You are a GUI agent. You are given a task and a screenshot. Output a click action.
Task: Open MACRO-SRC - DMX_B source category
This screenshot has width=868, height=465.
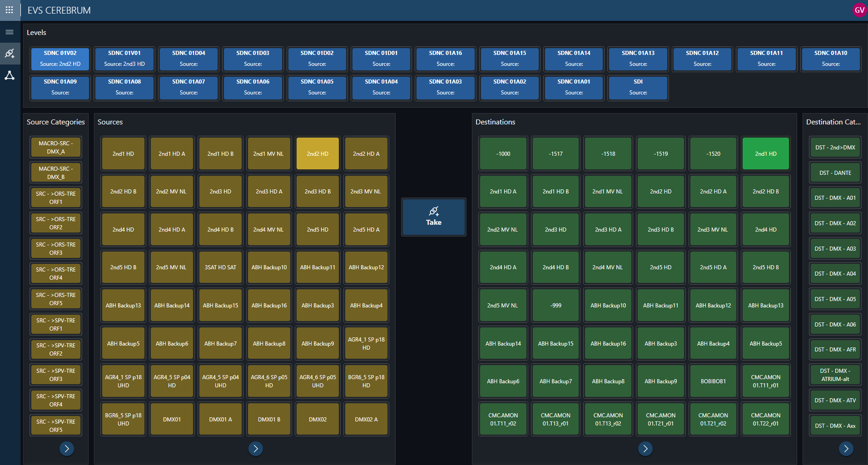point(56,173)
